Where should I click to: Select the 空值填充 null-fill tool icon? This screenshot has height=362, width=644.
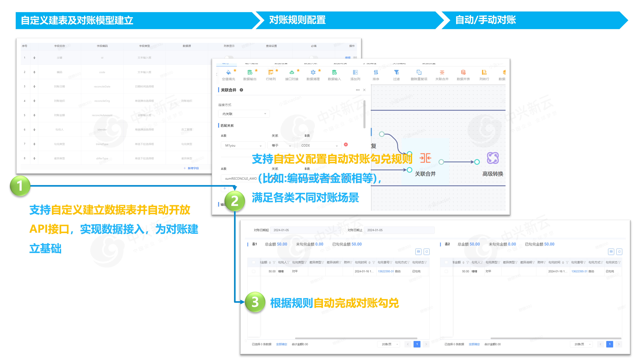point(228,72)
